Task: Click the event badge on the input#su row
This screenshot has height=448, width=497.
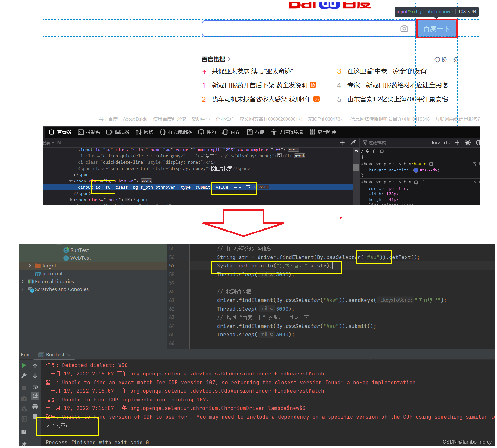Action: click(x=264, y=187)
